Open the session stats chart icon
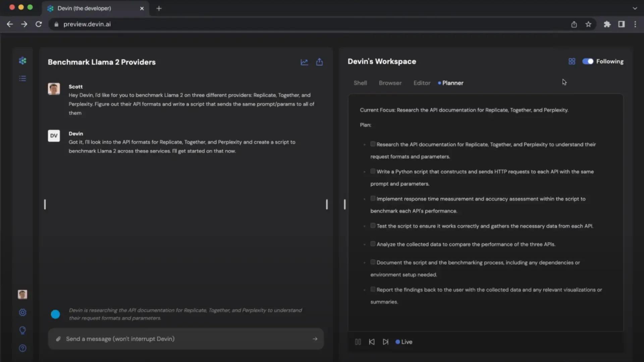This screenshot has height=362, width=644. point(304,62)
